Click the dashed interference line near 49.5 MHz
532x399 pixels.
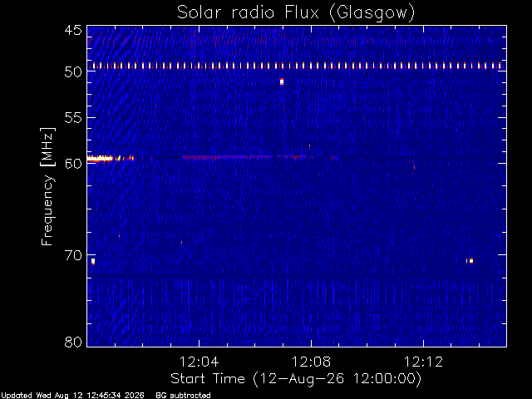click(x=297, y=66)
